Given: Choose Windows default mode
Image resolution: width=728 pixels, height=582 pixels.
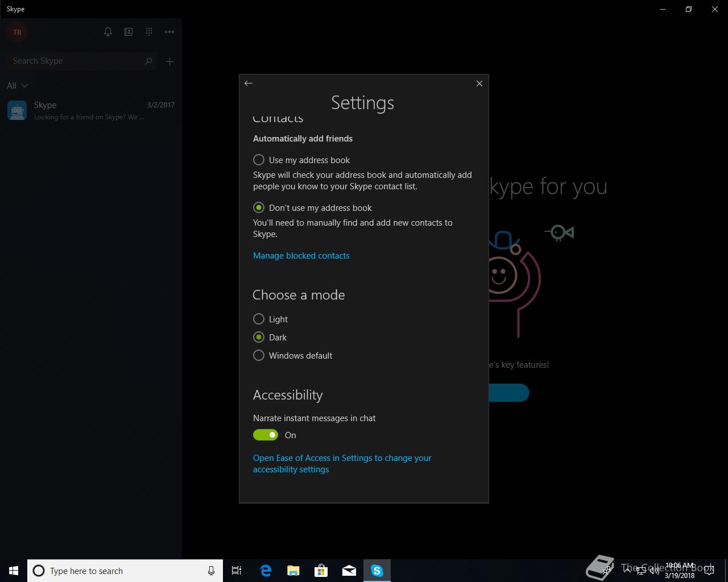Looking at the screenshot, I should pyautogui.click(x=293, y=355).
